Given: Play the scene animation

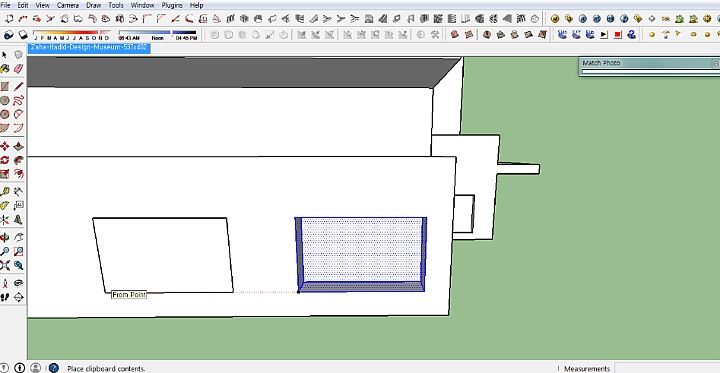Looking at the screenshot, I should (x=604, y=34).
